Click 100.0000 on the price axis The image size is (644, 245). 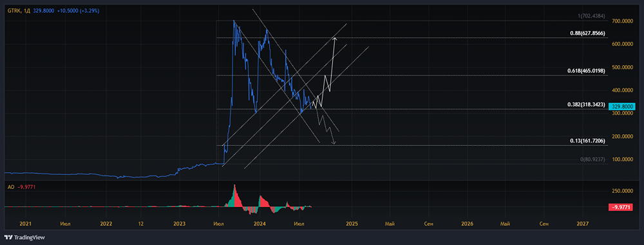(x=622, y=159)
